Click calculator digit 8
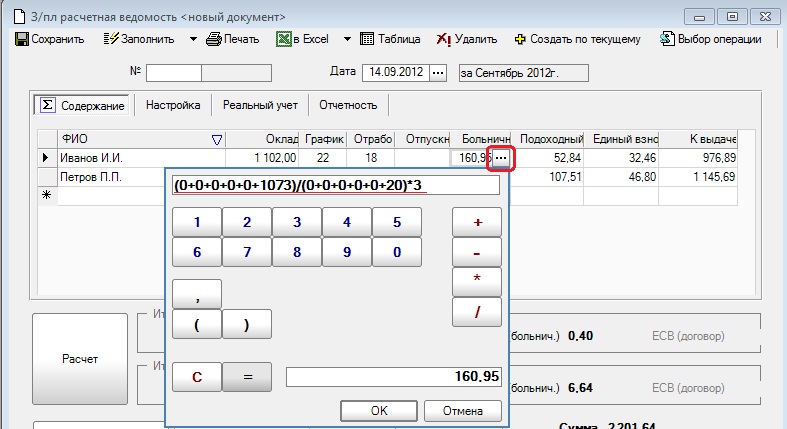The image size is (787, 429). pos(297,252)
